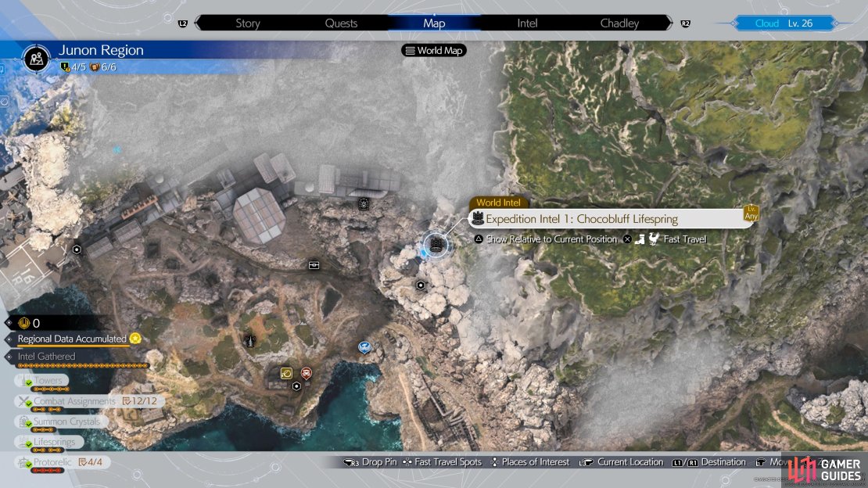Select the Regional Data Accumulated entry

tap(72, 339)
